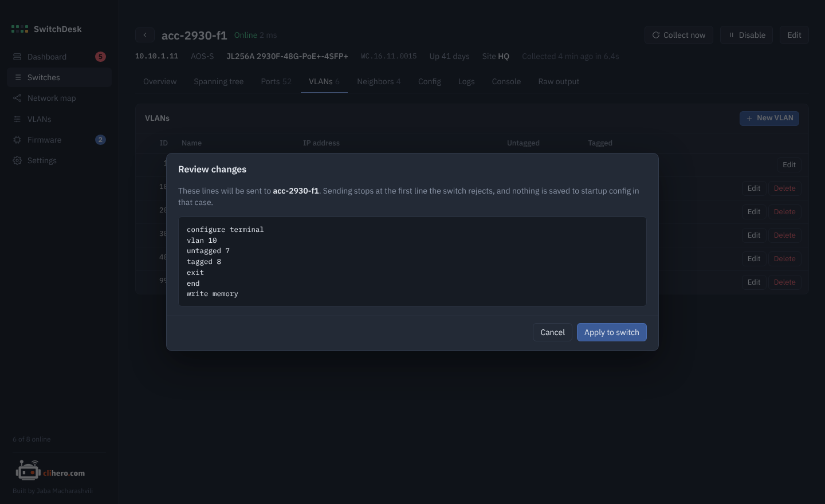Image resolution: width=825 pixels, height=504 pixels.
Task: Click inside the command preview code box
Action: coord(412,261)
